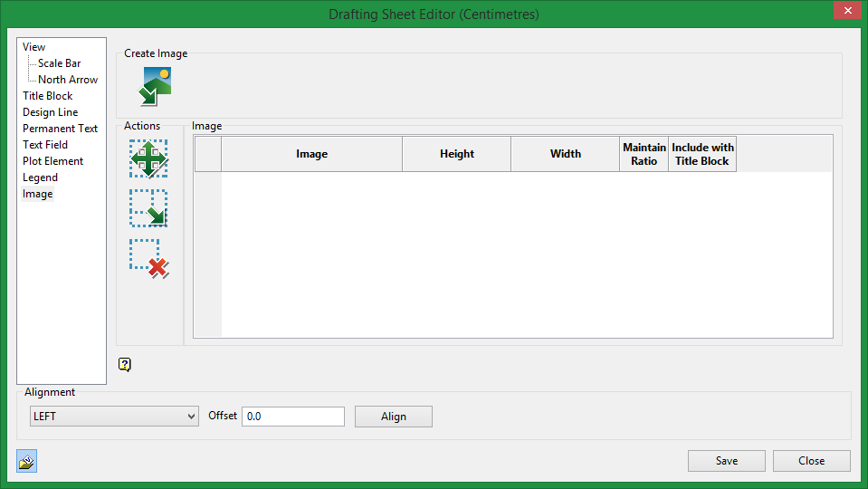The image size is (868, 489).
Task: Click the Create Image icon
Action: (155, 86)
